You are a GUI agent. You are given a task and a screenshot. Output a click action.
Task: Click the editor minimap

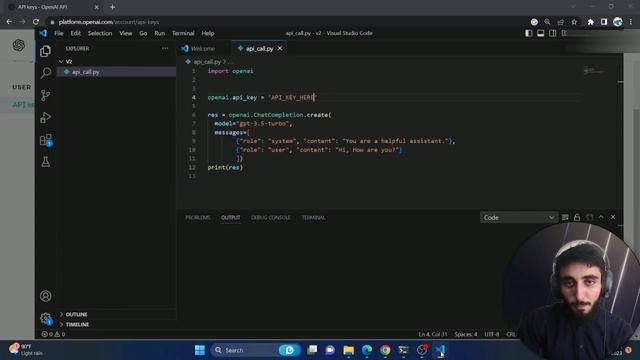[594, 71]
